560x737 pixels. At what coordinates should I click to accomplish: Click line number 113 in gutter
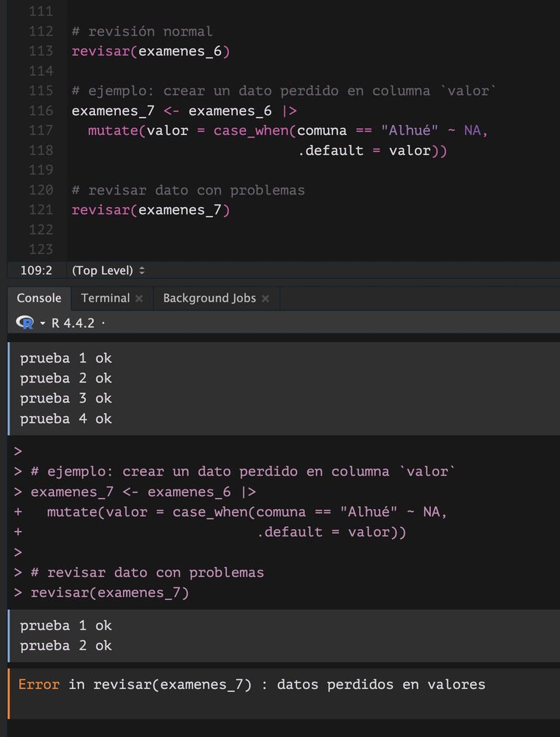click(x=41, y=51)
